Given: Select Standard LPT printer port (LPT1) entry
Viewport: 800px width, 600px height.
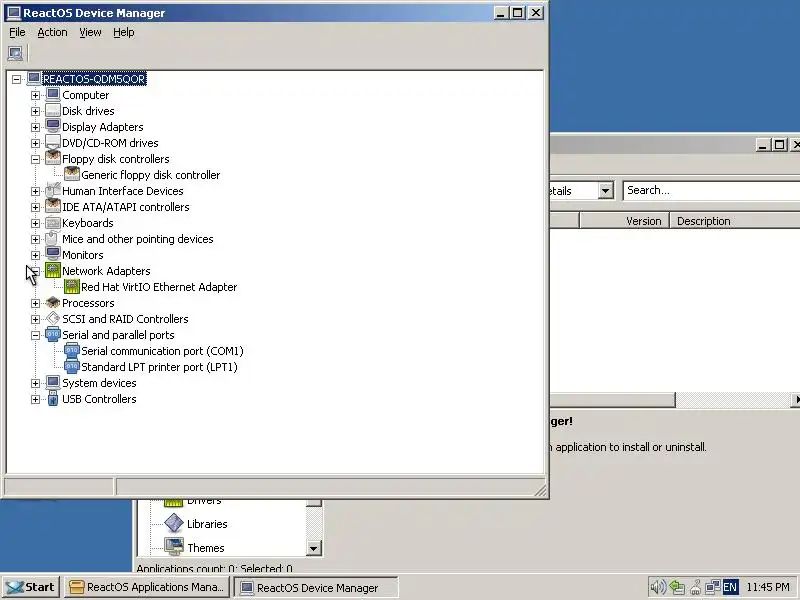Looking at the screenshot, I should (159, 367).
